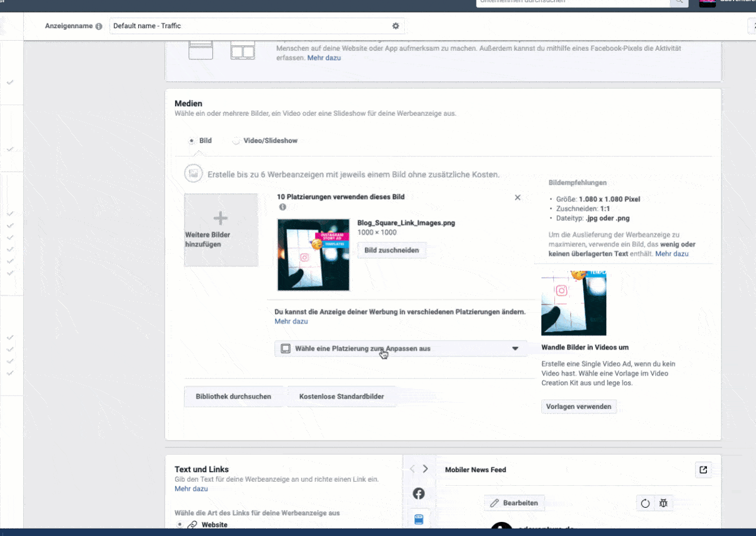Open 'Mehr dazu' link under Text und Links
The height and width of the screenshot is (536, 756).
(191, 489)
